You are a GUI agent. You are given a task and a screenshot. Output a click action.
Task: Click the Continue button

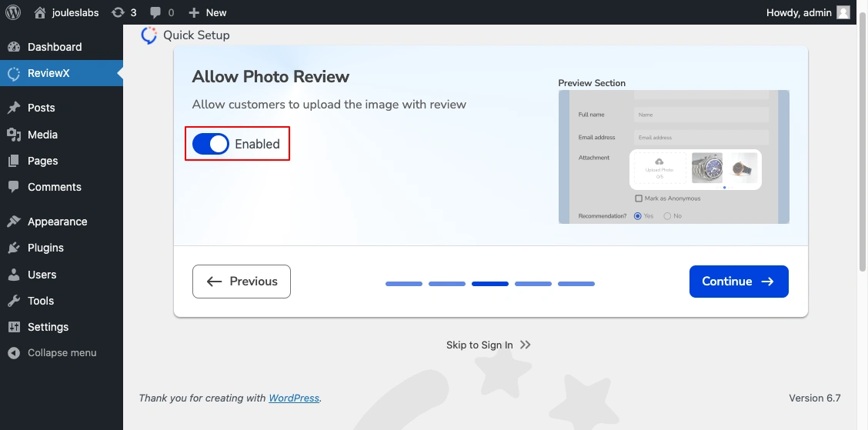click(x=739, y=281)
